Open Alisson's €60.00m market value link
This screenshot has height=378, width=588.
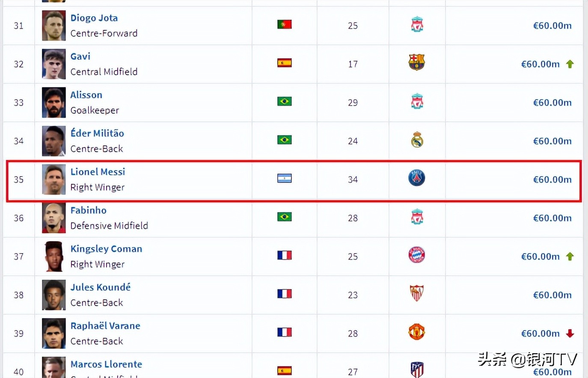point(552,103)
